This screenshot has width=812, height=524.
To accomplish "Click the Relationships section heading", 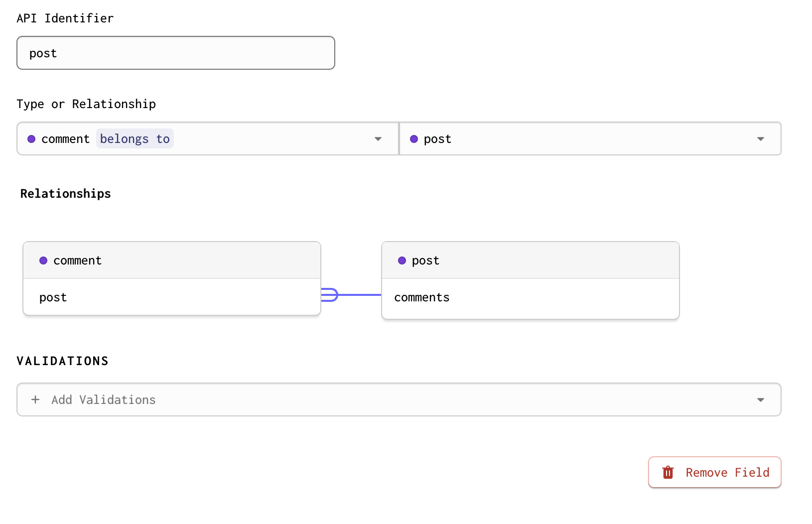I will tap(66, 194).
